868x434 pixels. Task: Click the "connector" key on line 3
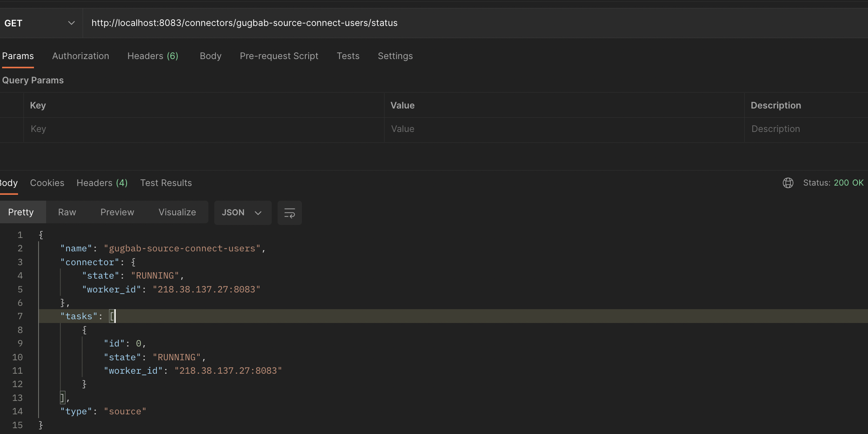click(90, 262)
